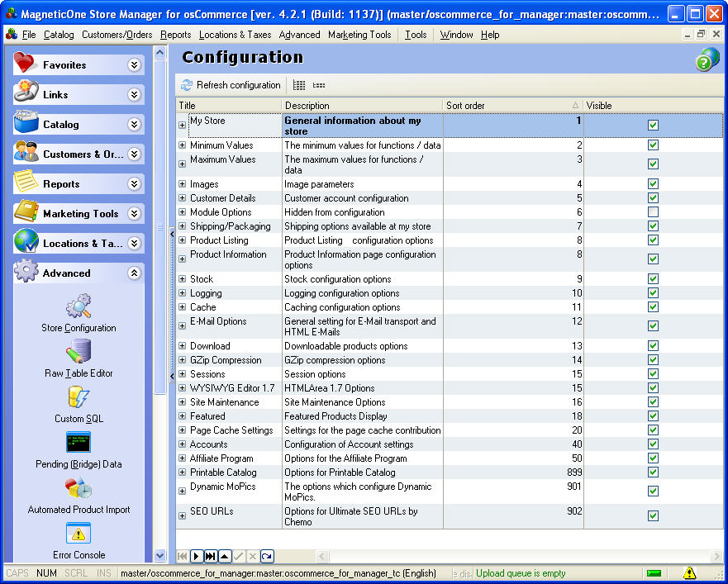The height and width of the screenshot is (584, 728).
Task: Toggle Visible checkbox for Stock
Action: click(x=654, y=278)
